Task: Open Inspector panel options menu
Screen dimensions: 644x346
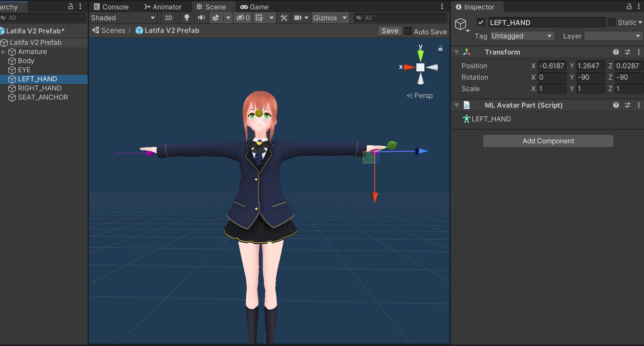Action: point(639,6)
